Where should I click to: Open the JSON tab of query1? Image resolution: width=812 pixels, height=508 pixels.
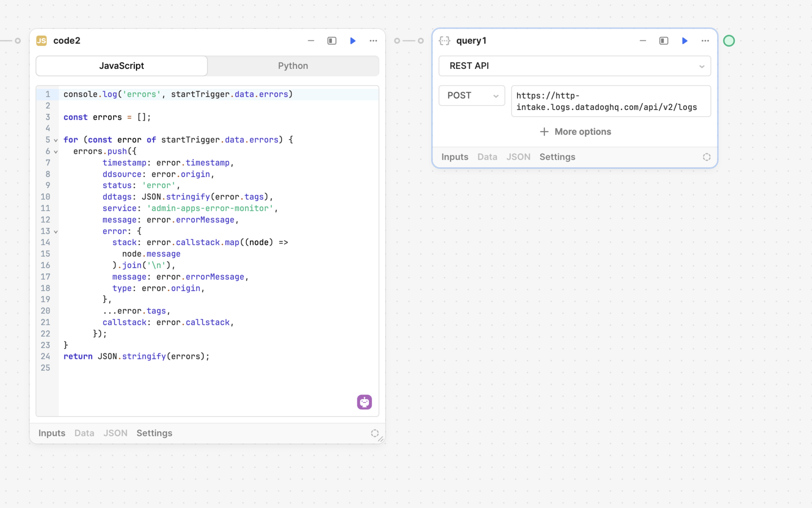point(518,157)
